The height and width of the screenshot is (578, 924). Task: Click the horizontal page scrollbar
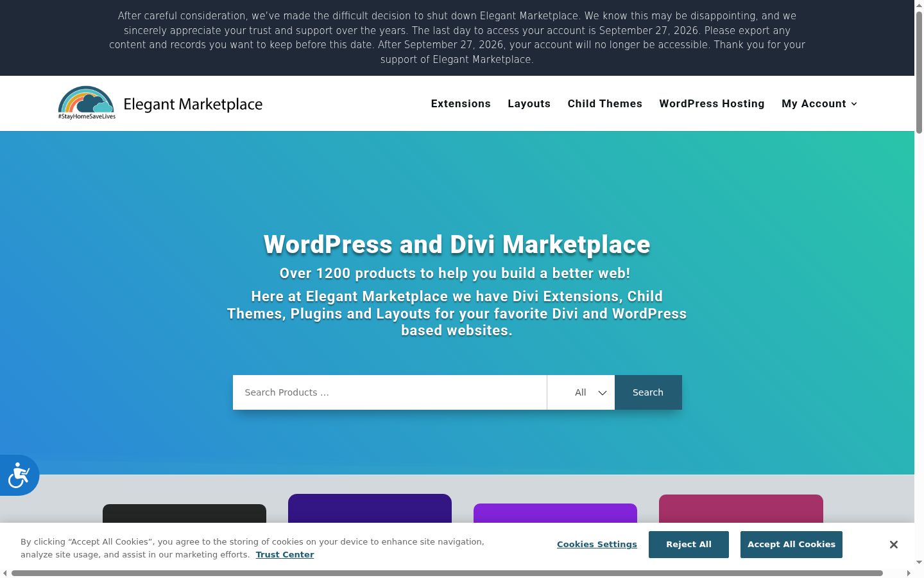coord(447,573)
